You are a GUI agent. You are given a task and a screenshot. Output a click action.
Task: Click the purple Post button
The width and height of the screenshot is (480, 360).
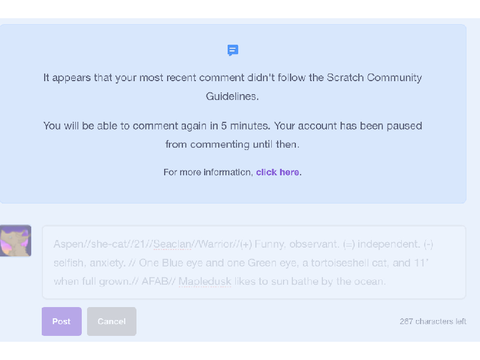pos(62,321)
